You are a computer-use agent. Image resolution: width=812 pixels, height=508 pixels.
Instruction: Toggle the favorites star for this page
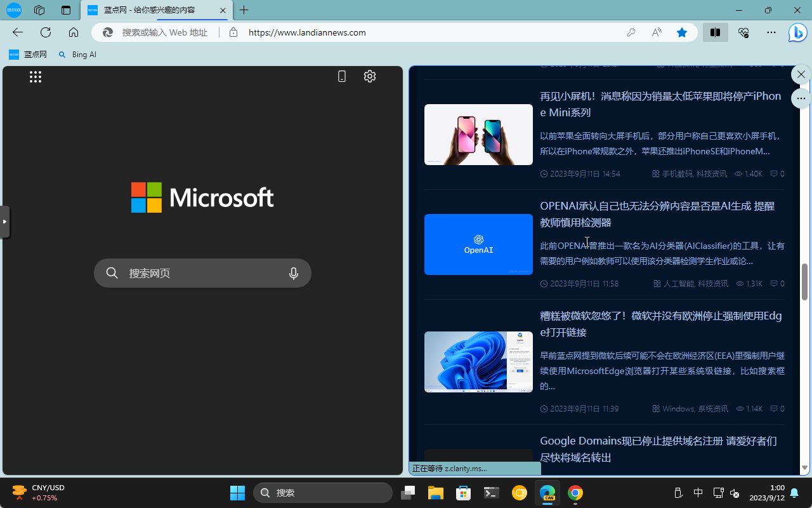(x=682, y=32)
